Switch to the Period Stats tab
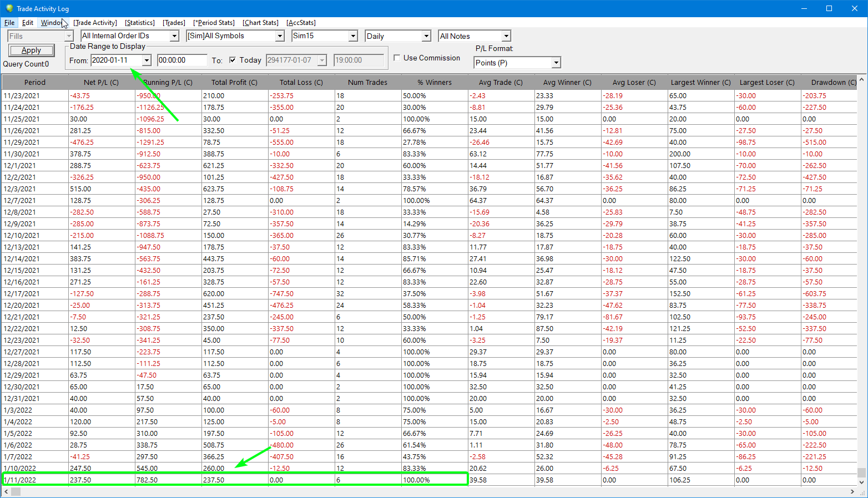Image resolution: width=868 pixels, height=498 pixels. click(x=214, y=23)
